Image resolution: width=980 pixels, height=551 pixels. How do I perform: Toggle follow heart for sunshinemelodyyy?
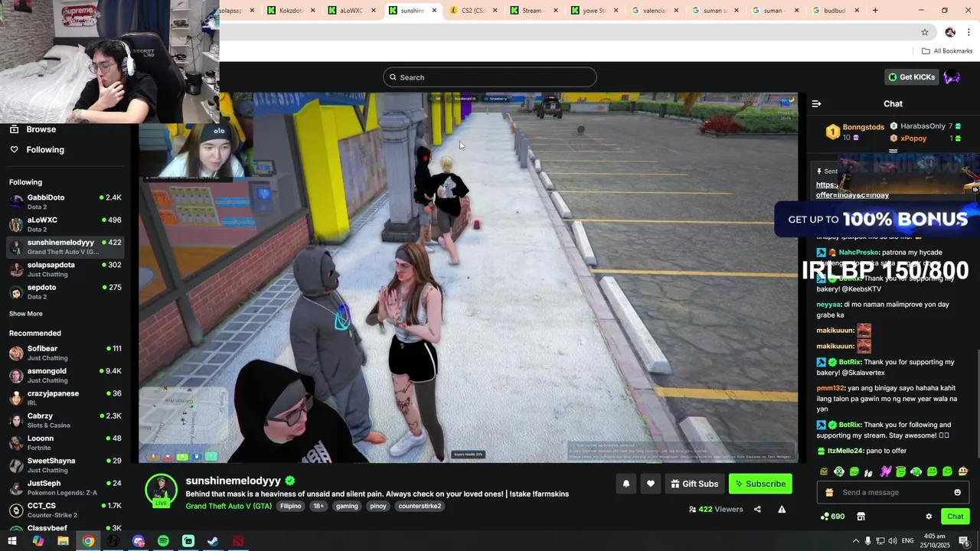tap(651, 484)
